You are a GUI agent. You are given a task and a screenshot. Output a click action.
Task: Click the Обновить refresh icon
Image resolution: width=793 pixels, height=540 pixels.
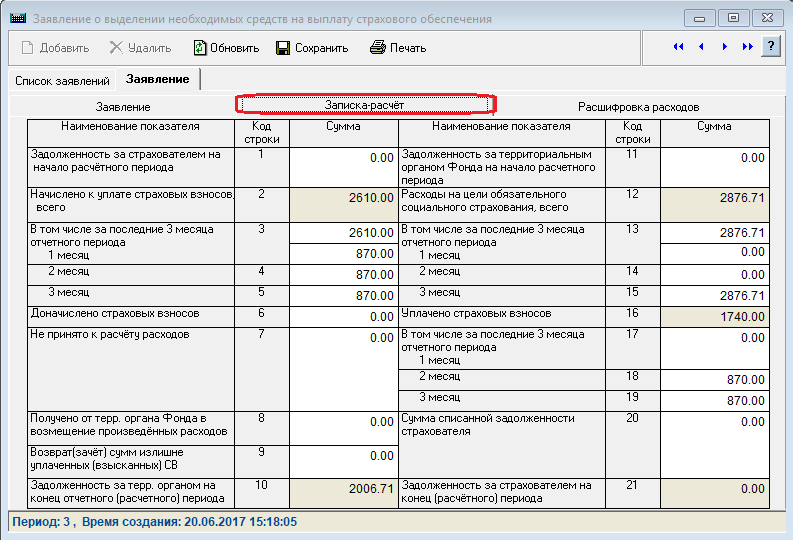point(200,48)
